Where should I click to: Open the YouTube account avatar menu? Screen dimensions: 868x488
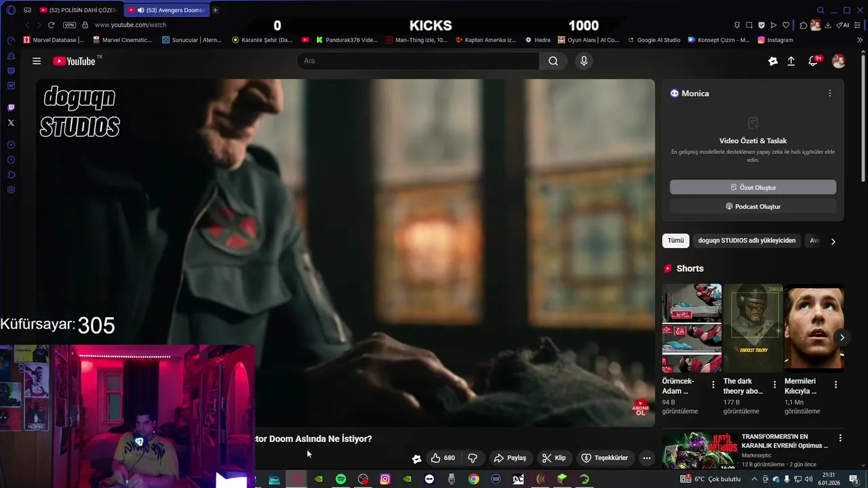[x=839, y=61]
